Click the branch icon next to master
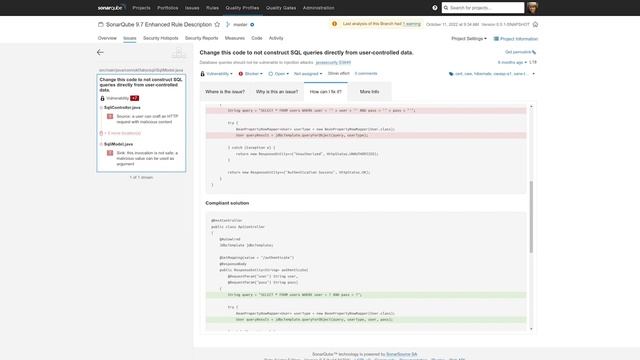Image resolution: width=640 pixels, height=360 pixels. tap(228, 24)
